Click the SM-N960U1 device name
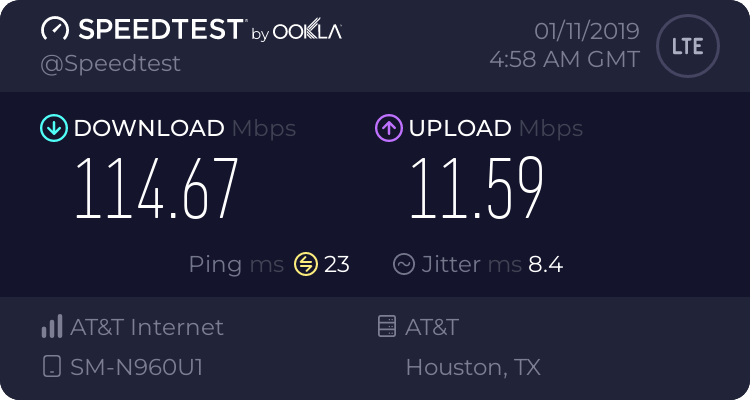The width and height of the screenshot is (750, 400). click(x=137, y=367)
